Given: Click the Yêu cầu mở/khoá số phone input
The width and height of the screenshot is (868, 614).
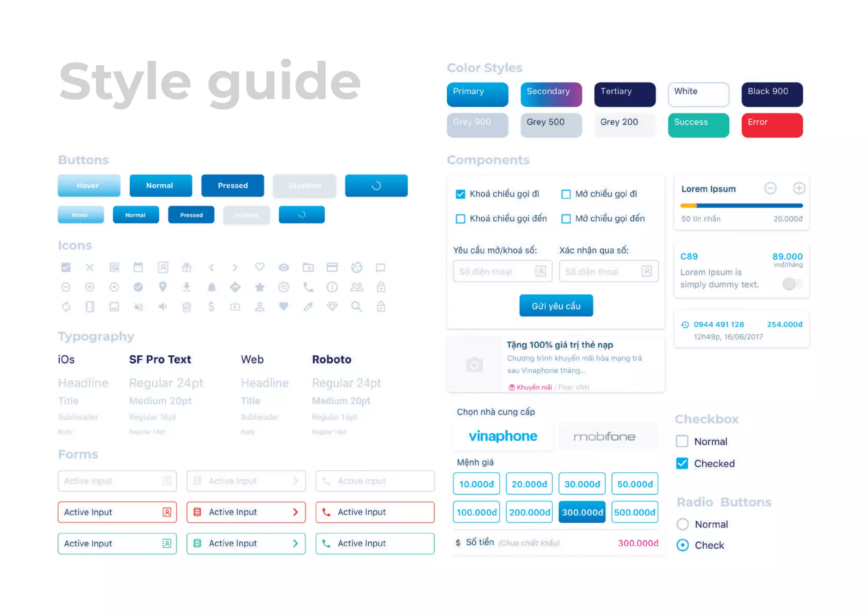Looking at the screenshot, I should coord(502,271).
